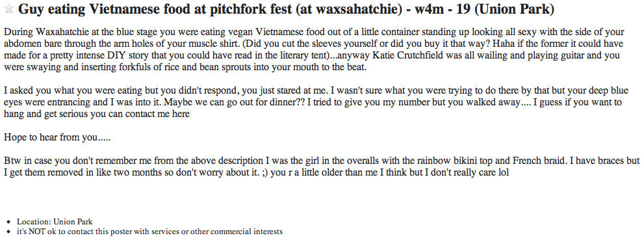Image resolution: width=644 pixels, height=240 pixels.
Task: Click "w4m" in the posting title
Action: (x=429, y=10)
